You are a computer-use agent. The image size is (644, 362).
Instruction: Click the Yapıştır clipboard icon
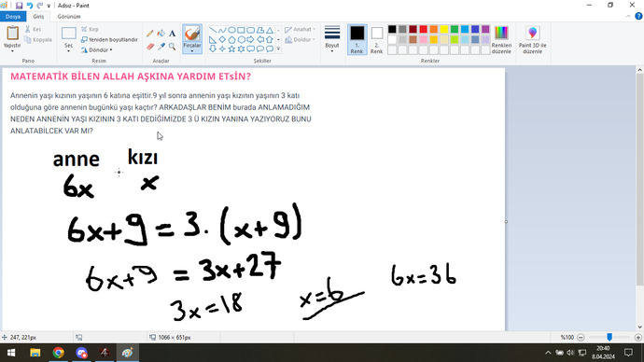coord(12,34)
